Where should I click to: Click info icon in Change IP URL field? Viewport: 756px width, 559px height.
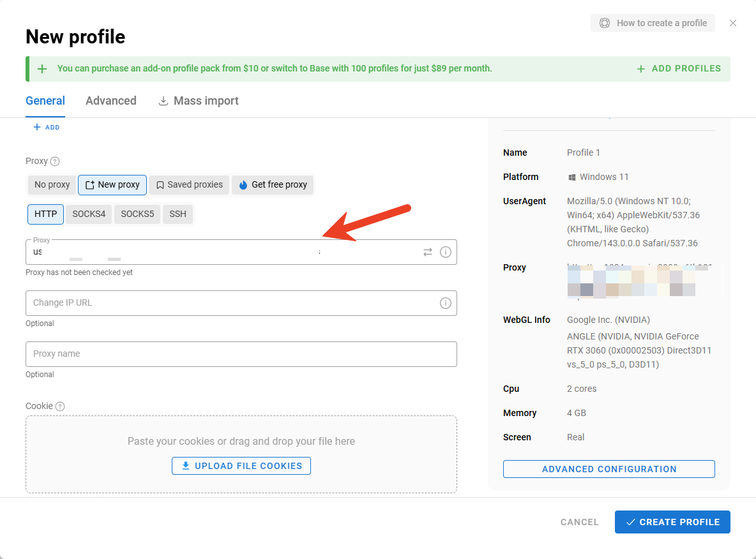coord(446,303)
